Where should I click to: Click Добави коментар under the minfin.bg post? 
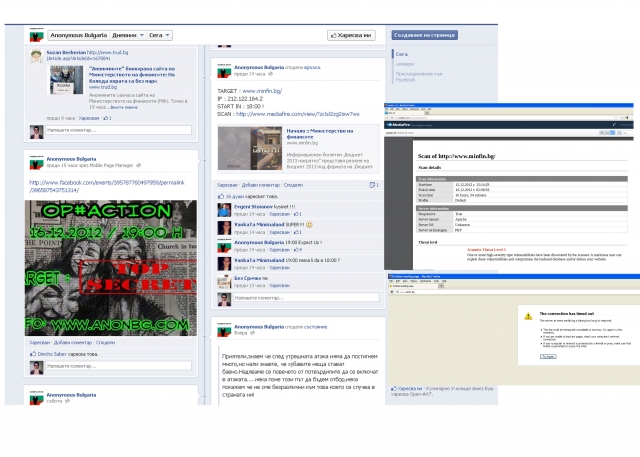point(260,185)
